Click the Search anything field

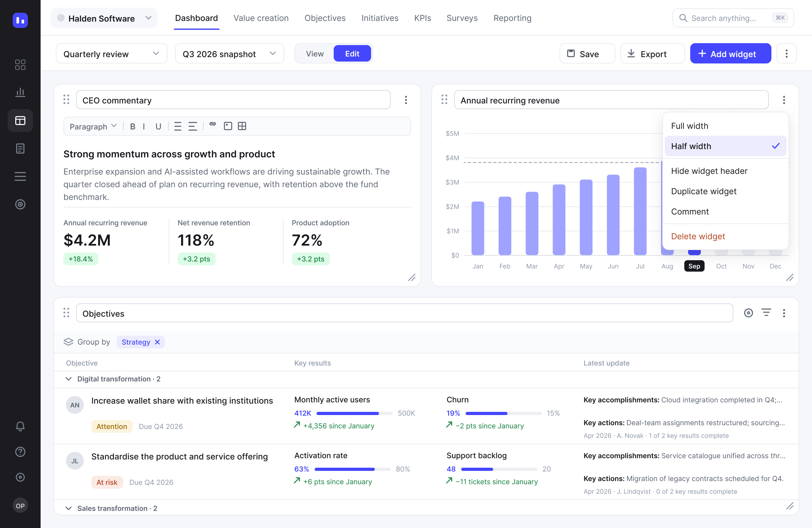pos(733,18)
